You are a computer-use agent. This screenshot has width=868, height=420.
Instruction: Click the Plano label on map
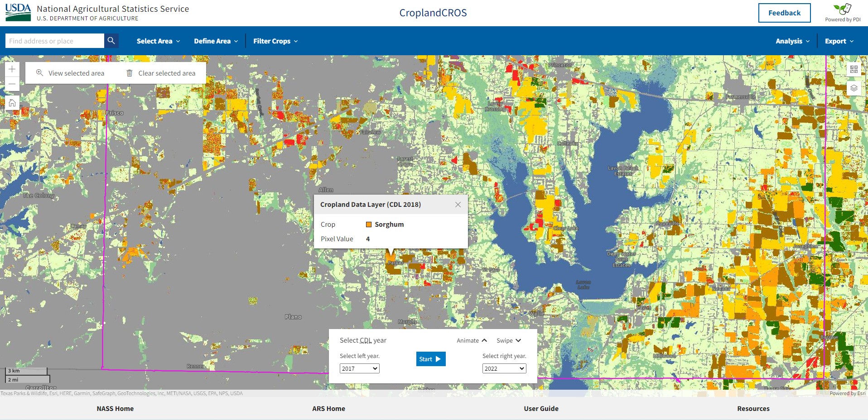(293, 317)
